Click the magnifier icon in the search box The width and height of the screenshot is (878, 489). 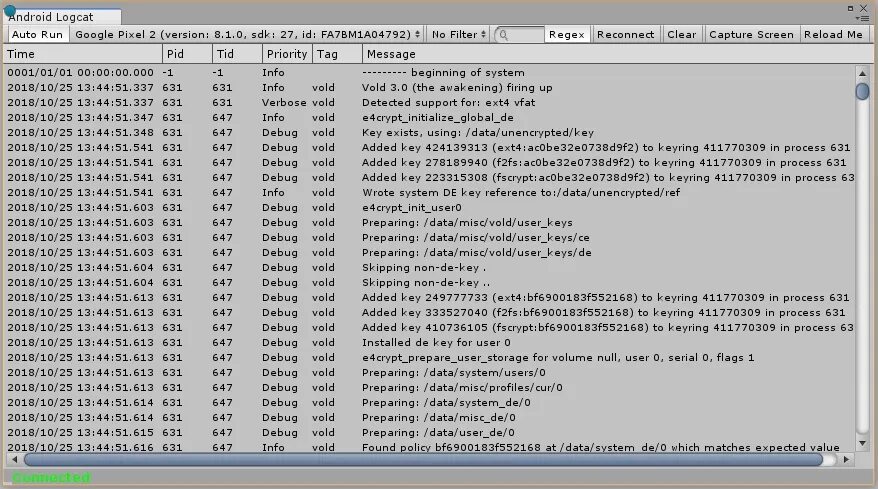click(503, 35)
